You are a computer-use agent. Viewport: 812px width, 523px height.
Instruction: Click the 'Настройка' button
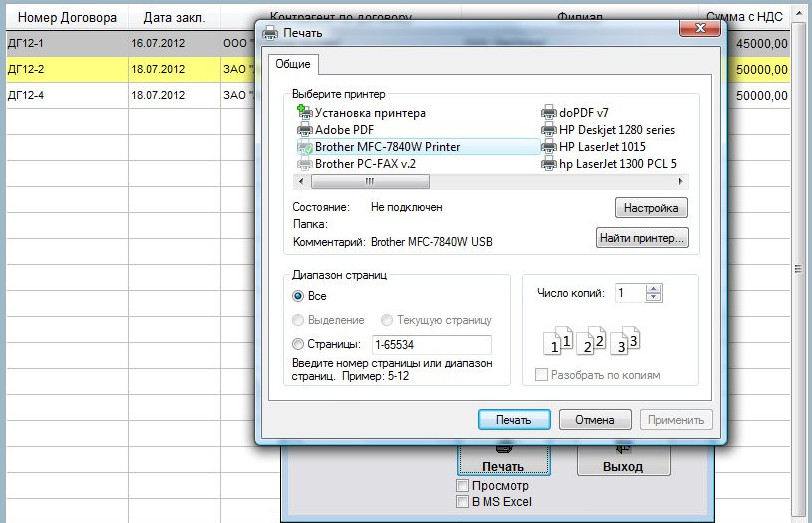(651, 208)
